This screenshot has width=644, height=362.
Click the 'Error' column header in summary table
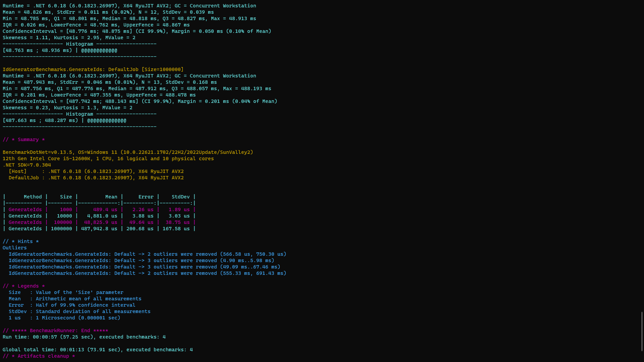point(146,197)
